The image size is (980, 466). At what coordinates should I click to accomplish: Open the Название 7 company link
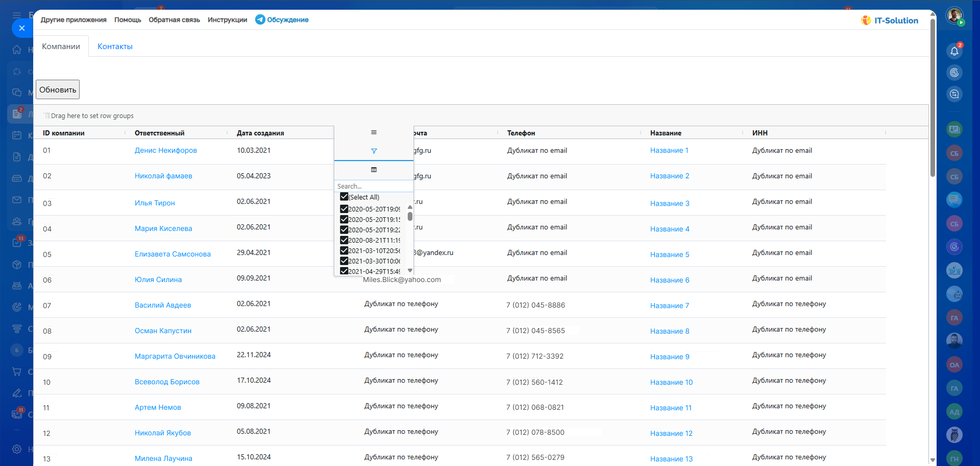pyautogui.click(x=669, y=306)
